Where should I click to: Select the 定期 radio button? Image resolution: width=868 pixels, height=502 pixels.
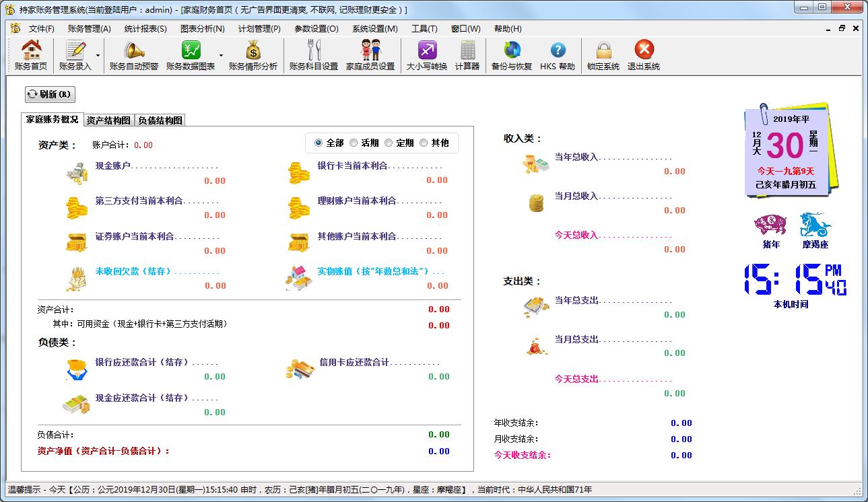pos(387,143)
